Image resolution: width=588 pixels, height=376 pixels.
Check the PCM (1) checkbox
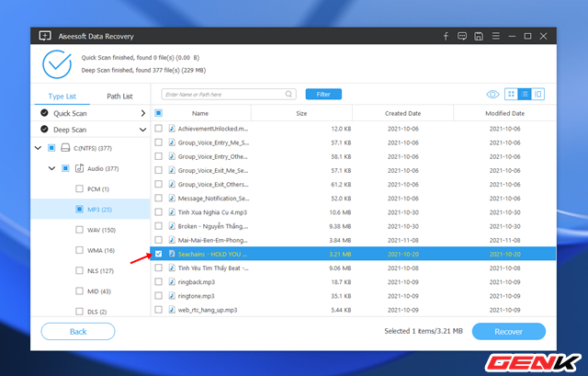[x=80, y=188]
